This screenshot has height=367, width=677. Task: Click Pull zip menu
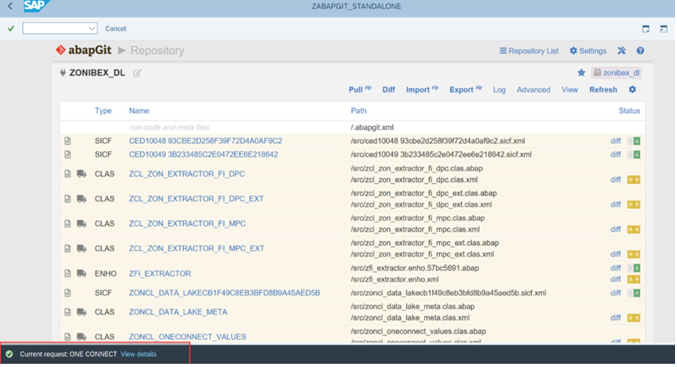pyautogui.click(x=360, y=89)
